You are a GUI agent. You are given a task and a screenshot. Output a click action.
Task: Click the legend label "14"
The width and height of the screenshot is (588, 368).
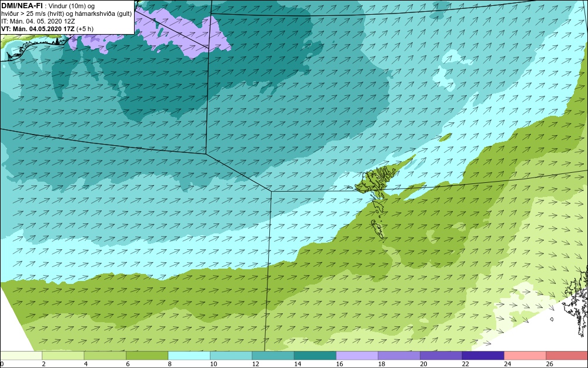298,364
